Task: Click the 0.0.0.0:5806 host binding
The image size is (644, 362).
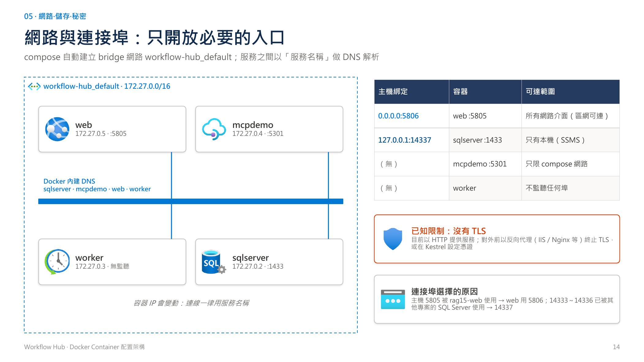Action: (x=398, y=116)
